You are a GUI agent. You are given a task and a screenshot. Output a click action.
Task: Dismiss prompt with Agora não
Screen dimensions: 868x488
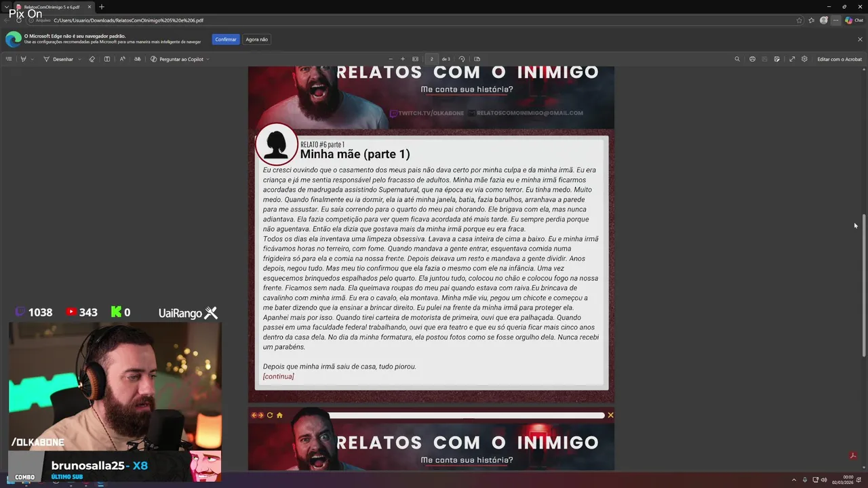point(256,39)
